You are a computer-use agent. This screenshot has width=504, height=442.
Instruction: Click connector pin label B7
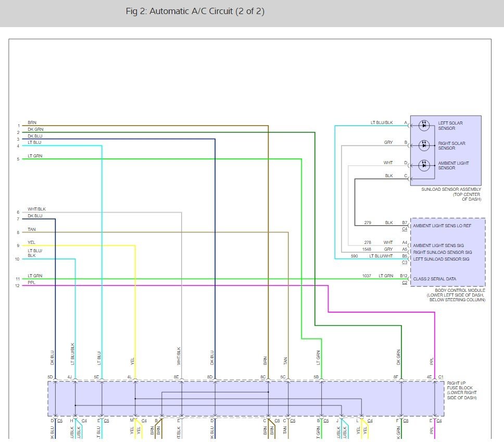click(405, 223)
